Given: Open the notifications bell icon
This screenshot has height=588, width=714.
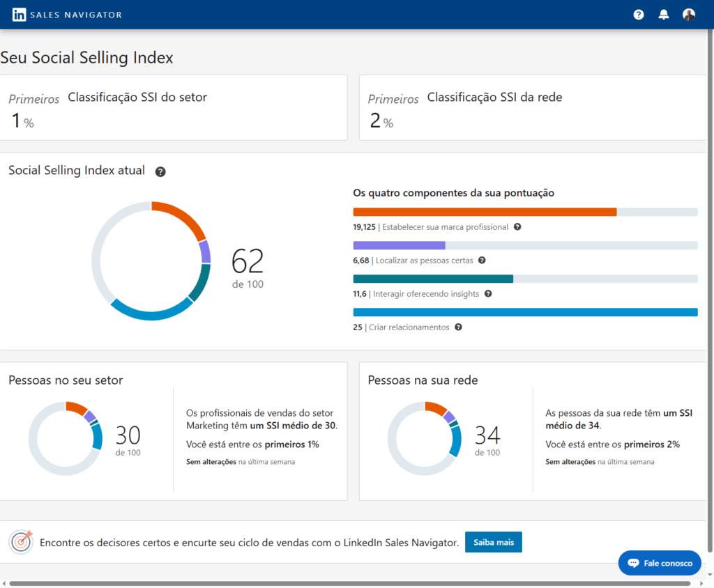Looking at the screenshot, I should (664, 15).
